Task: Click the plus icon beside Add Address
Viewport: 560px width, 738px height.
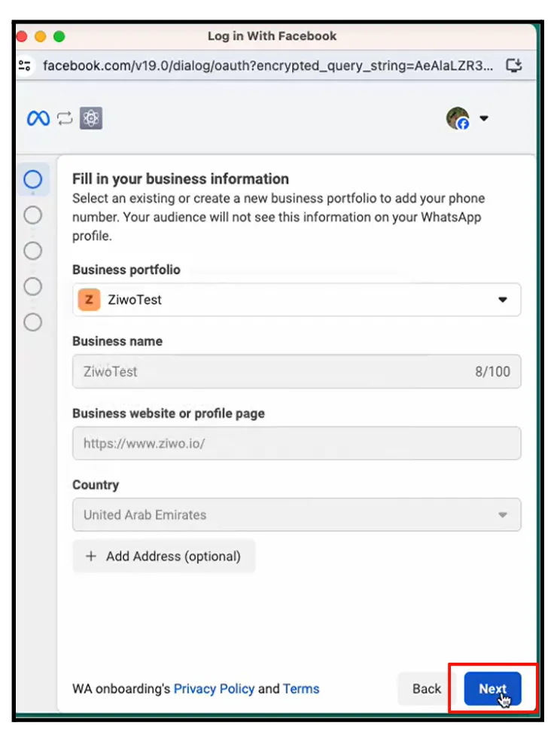Action: coord(91,557)
